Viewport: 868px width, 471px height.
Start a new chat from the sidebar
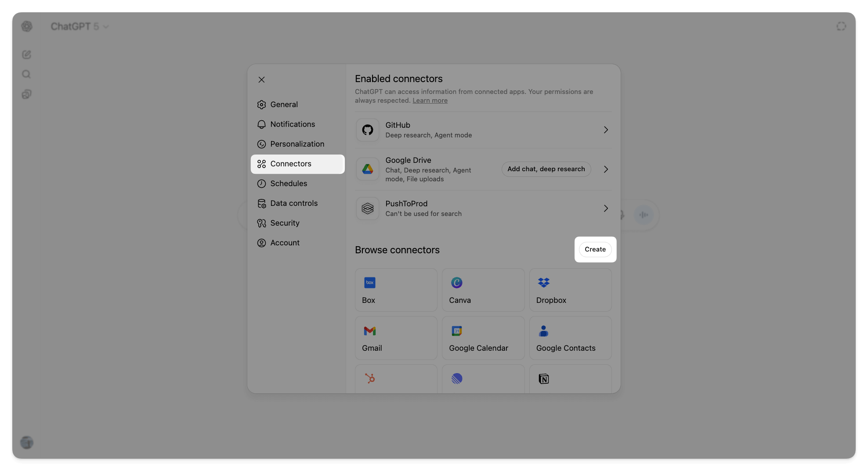tap(27, 54)
